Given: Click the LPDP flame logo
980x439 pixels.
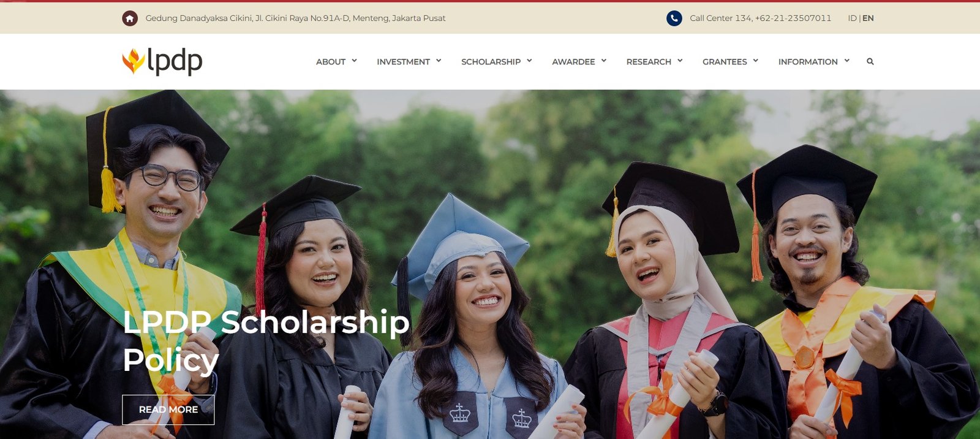Looking at the screenshot, I should coord(134,61).
